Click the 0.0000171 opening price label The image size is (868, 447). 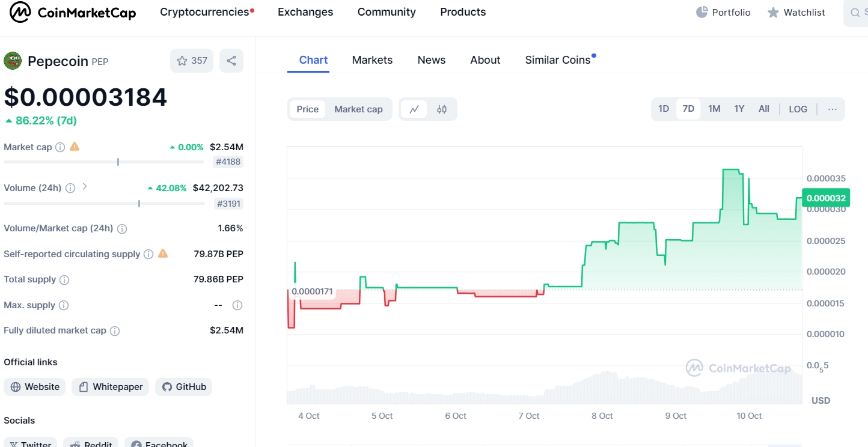(312, 292)
